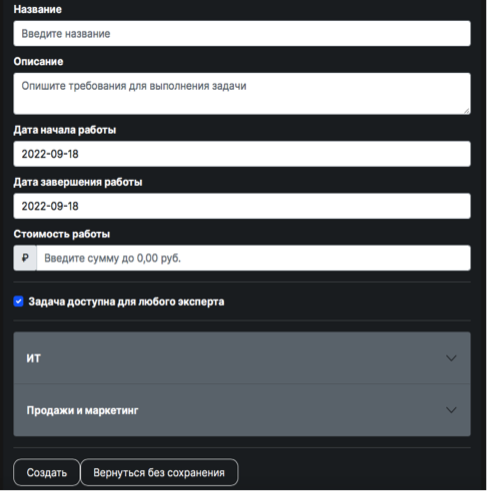Select the 'Дата начала работы' date field

[x=242, y=154]
